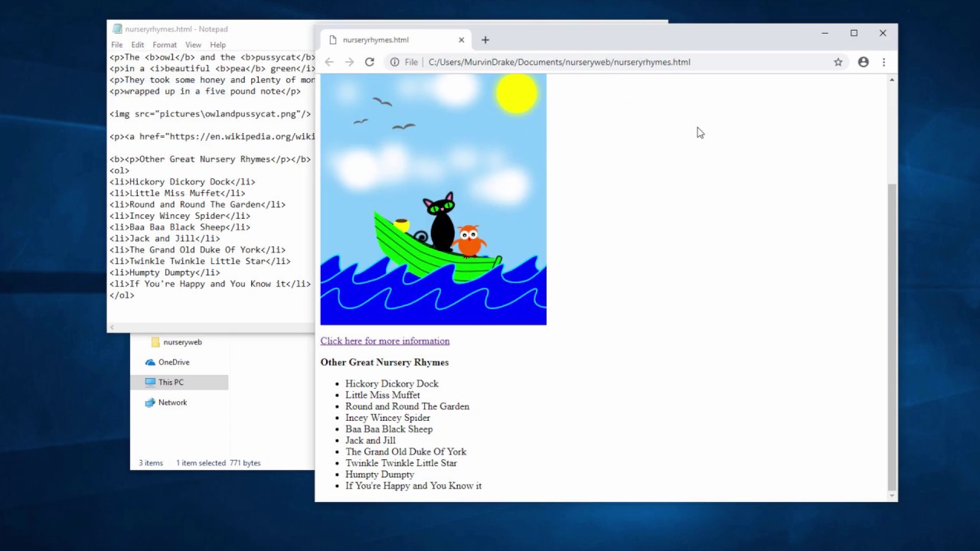Select Network in the Explorer sidebar
Screen dimensions: 980x551
pos(172,402)
